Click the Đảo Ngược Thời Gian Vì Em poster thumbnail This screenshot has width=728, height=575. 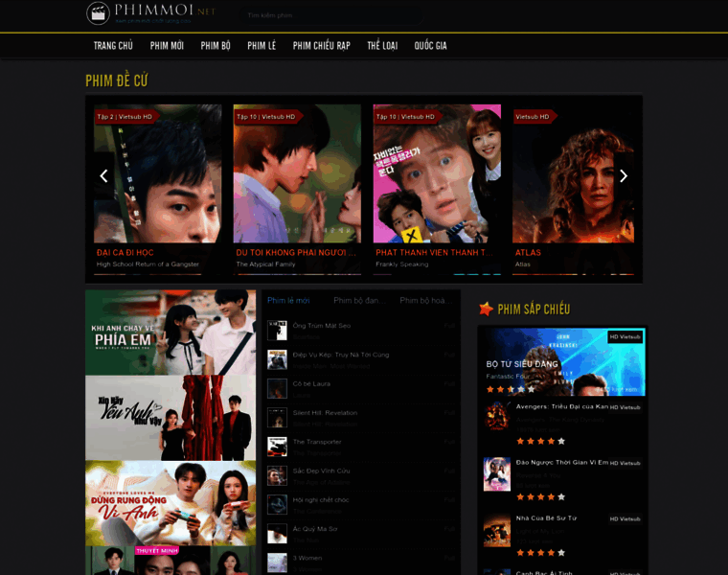tap(497, 474)
